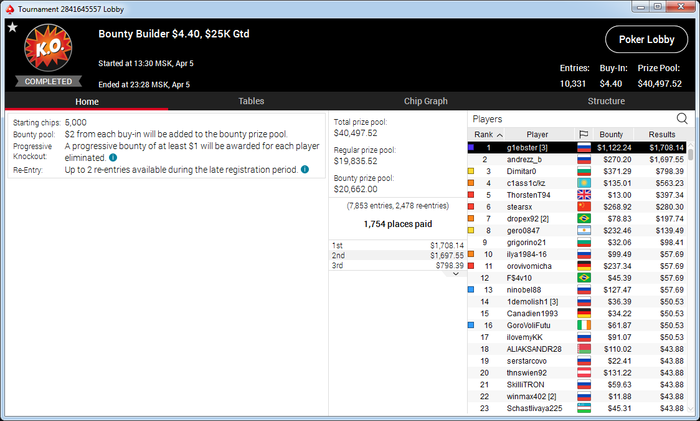700x421 pixels.
Task: Click 1,754 places paid text
Action: pos(398,224)
